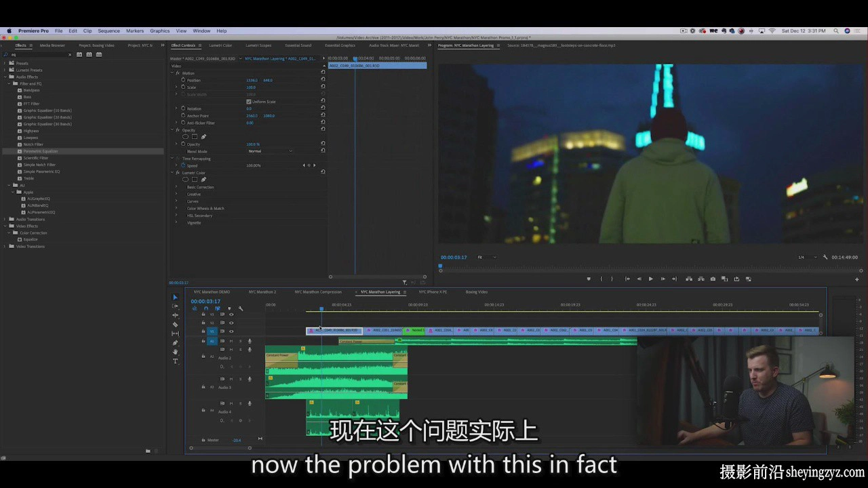Select the Type tool
This screenshot has height=488, width=868.
pos(175,361)
